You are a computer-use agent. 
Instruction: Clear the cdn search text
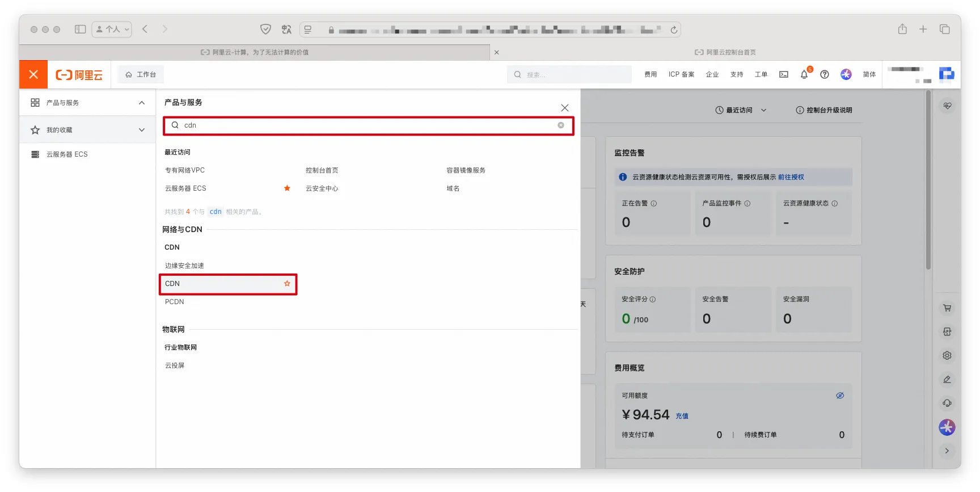(561, 125)
